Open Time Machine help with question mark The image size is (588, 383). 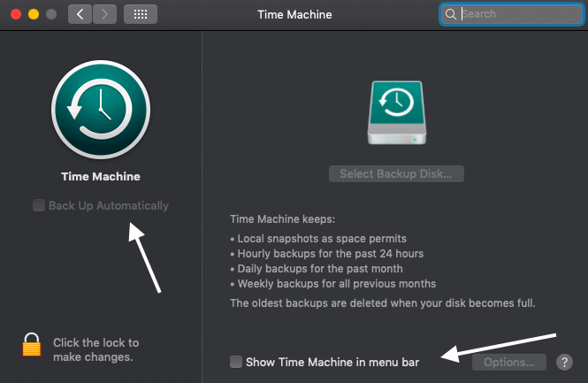pos(564,363)
